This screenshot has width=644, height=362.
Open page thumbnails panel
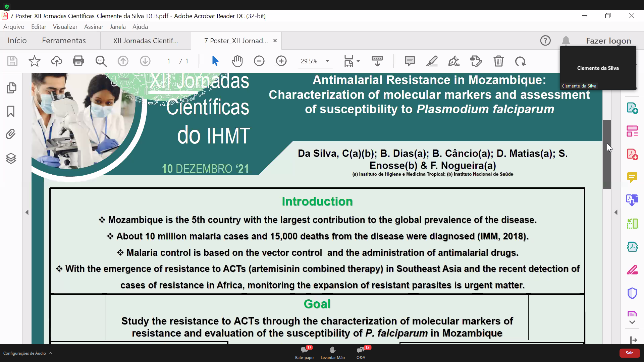click(11, 88)
